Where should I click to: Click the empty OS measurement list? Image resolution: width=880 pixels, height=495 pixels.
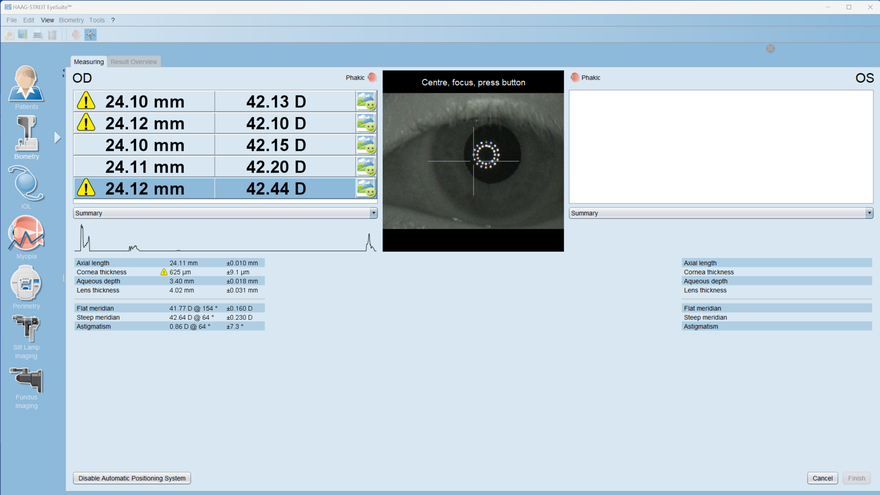[x=721, y=147]
